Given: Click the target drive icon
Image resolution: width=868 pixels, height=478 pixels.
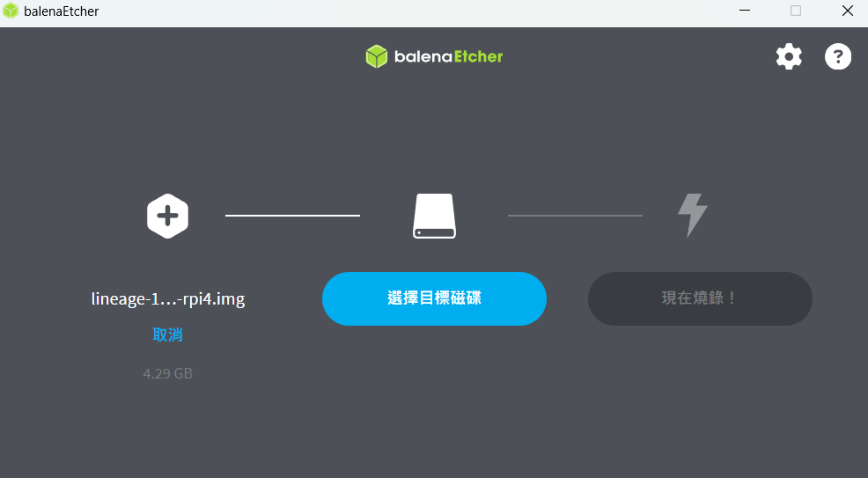Looking at the screenshot, I should pos(435,216).
